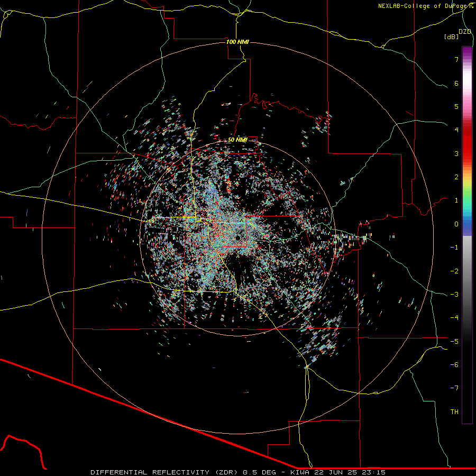Click the 2 value on the dB scale
The width and height of the screenshot is (476, 476).
click(456, 177)
